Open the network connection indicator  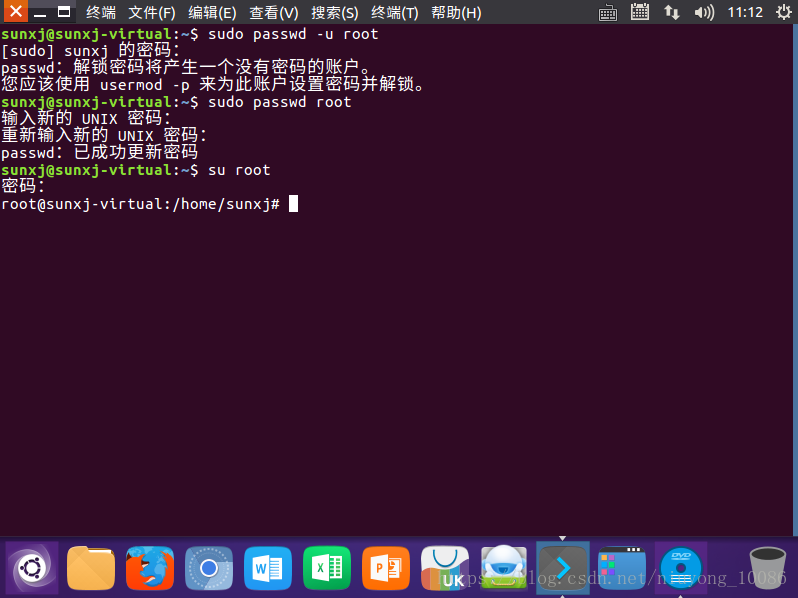pyautogui.click(x=672, y=12)
